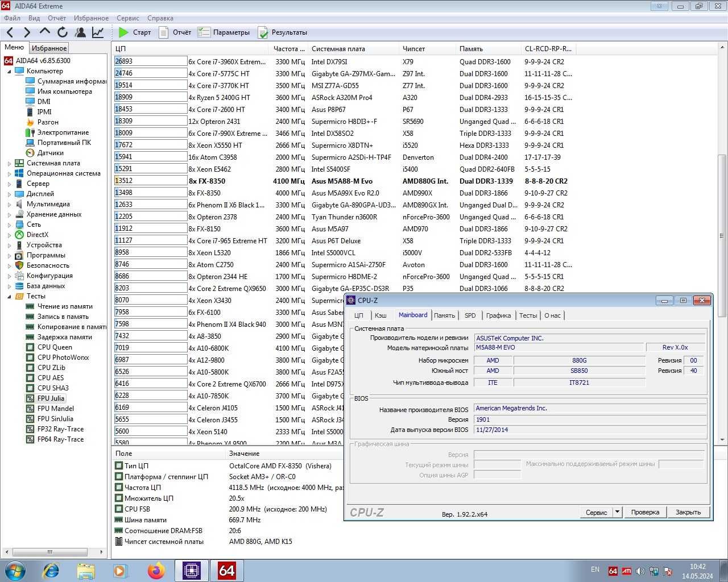Open Запись в память memory test
Image resolution: width=728 pixels, height=582 pixels.
click(x=63, y=317)
